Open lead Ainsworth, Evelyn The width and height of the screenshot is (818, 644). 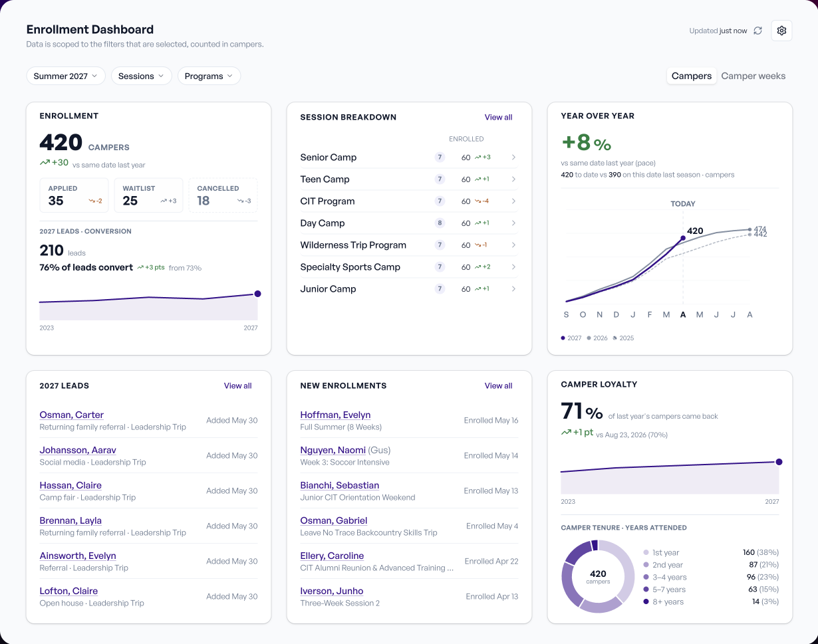[78, 556]
